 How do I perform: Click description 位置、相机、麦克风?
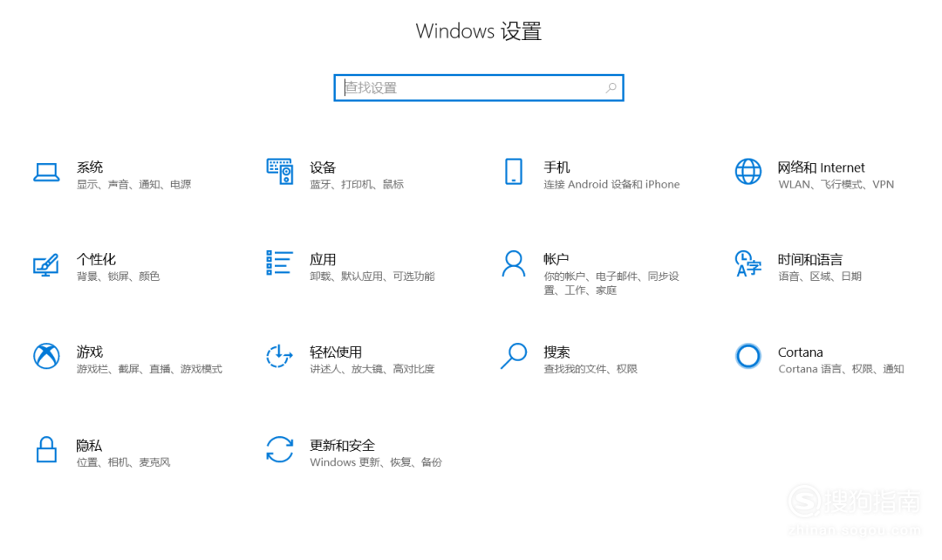(x=123, y=462)
